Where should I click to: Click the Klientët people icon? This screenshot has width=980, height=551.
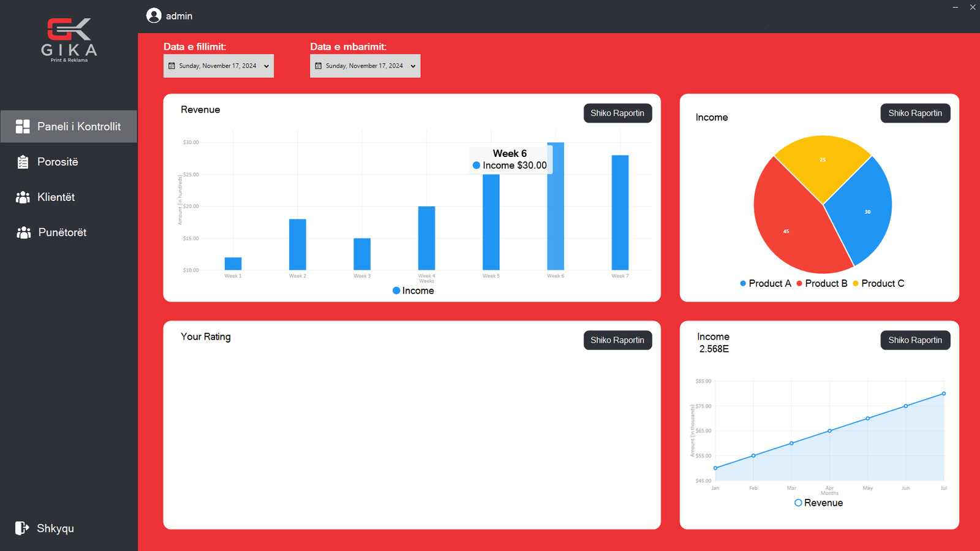click(23, 197)
